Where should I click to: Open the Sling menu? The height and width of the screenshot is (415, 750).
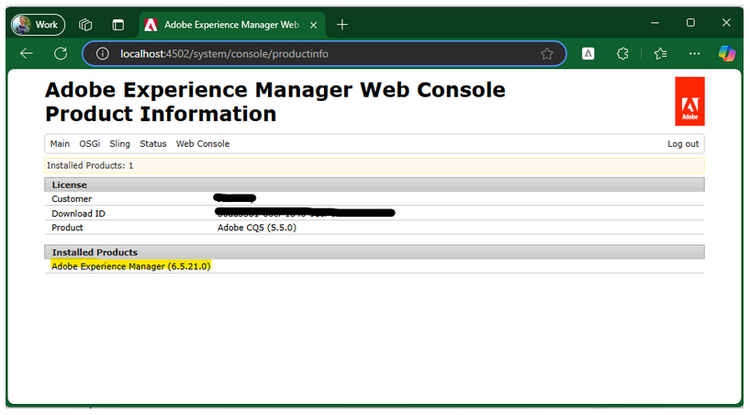[x=120, y=144]
